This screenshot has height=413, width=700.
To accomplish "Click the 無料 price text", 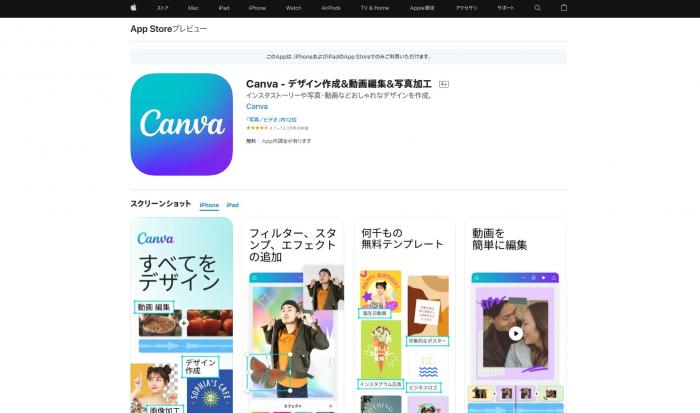I will (251, 141).
